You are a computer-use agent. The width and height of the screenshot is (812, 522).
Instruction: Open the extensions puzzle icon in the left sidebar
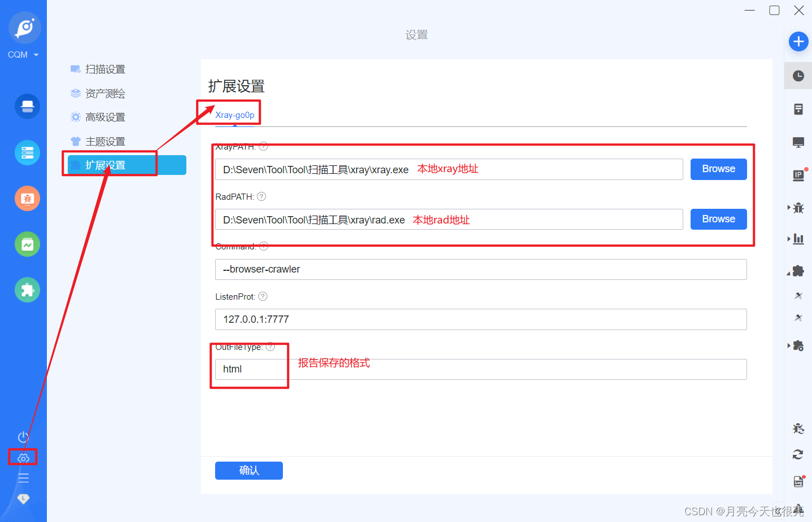(x=27, y=290)
